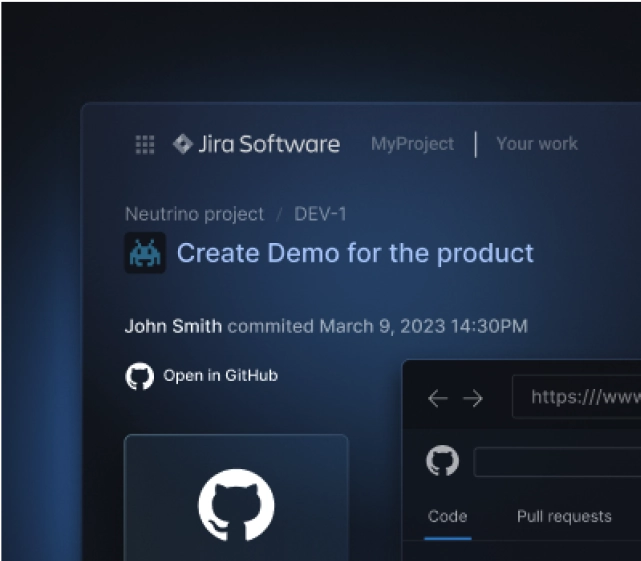Open Neutrino project breadcrumb
641x561 pixels.
tap(194, 214)
